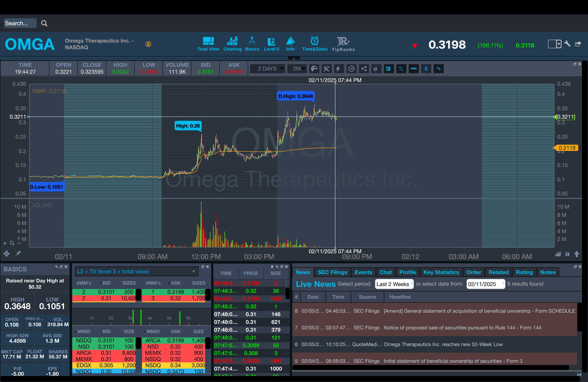
Task: Switch to the SEC Filings tab
Action: click(x=332, y=272)
